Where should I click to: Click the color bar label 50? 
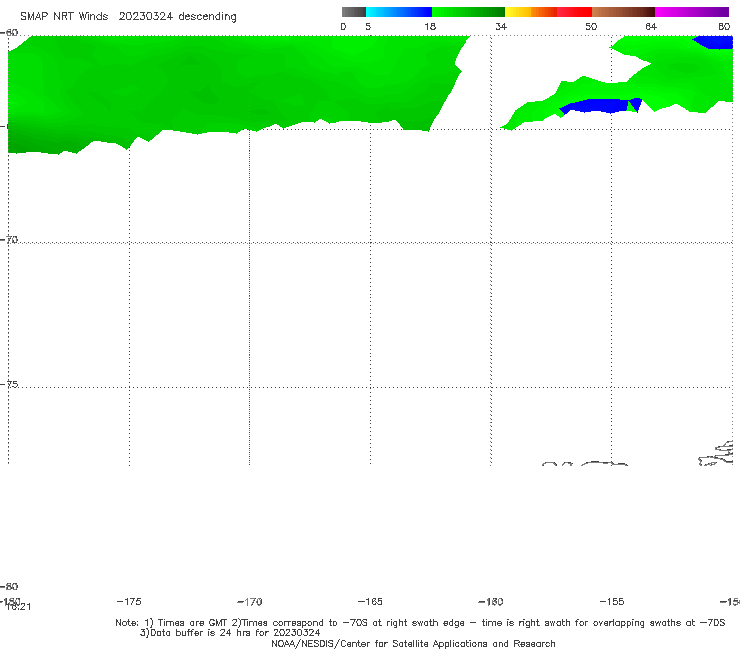pyautogui.click(x=591, y=27)
